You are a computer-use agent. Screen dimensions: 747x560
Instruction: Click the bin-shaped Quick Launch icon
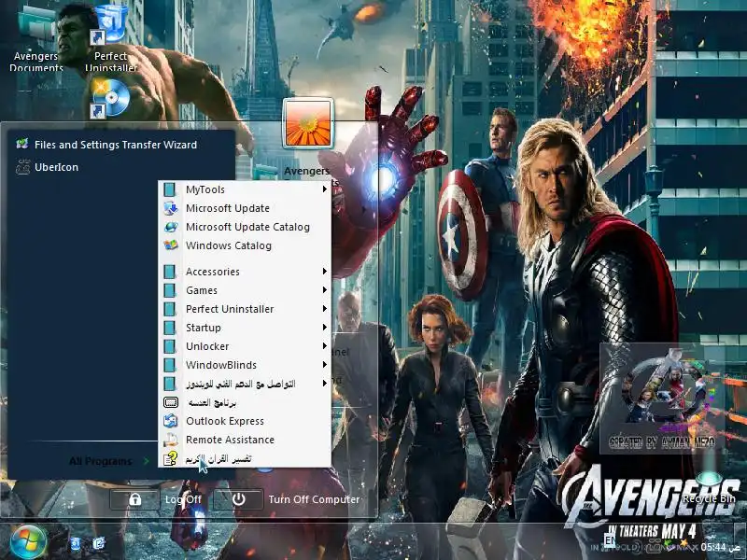[x=76, y=543]
